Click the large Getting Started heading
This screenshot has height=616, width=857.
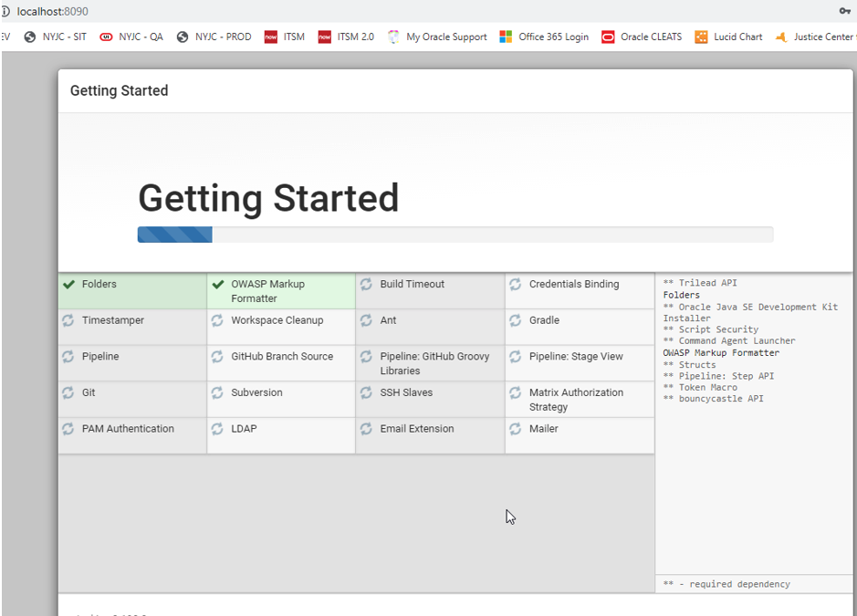pyautogui.click(x=268, y=198)
